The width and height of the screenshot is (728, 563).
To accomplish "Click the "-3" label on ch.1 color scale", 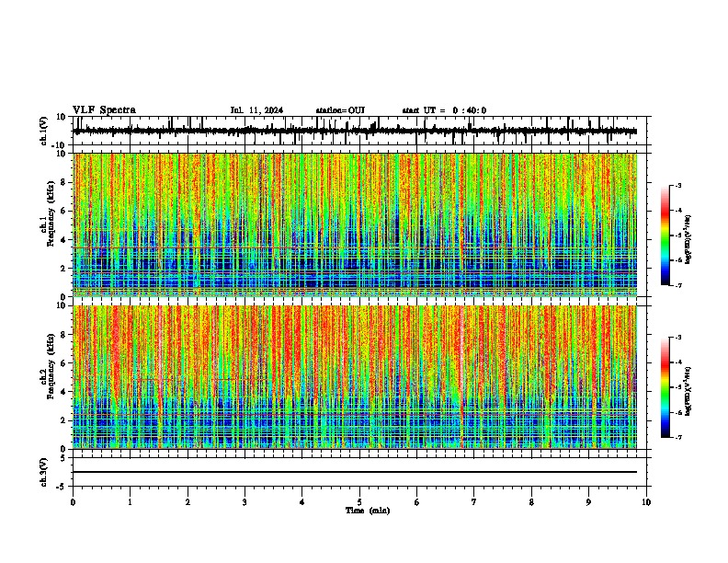I will tap(678, 185).
